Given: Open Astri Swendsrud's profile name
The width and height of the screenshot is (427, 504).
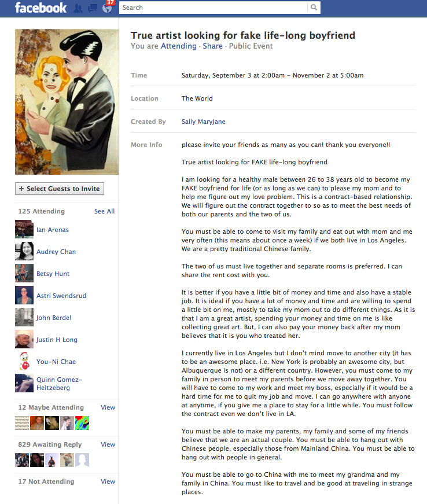Looking at the screenshot, I should click(61, 295).
